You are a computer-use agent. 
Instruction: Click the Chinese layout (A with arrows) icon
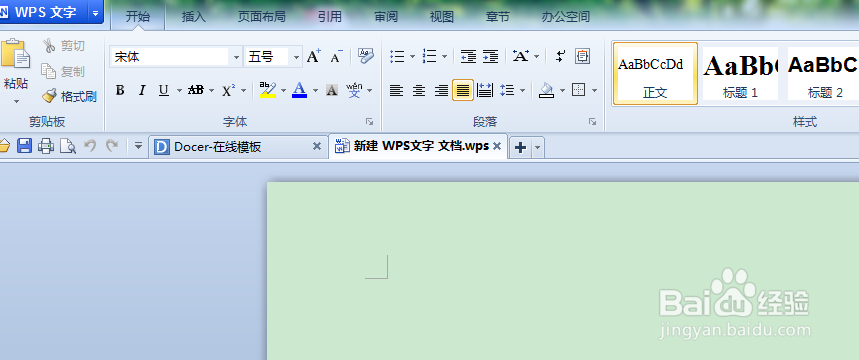(x=520, y=56)
